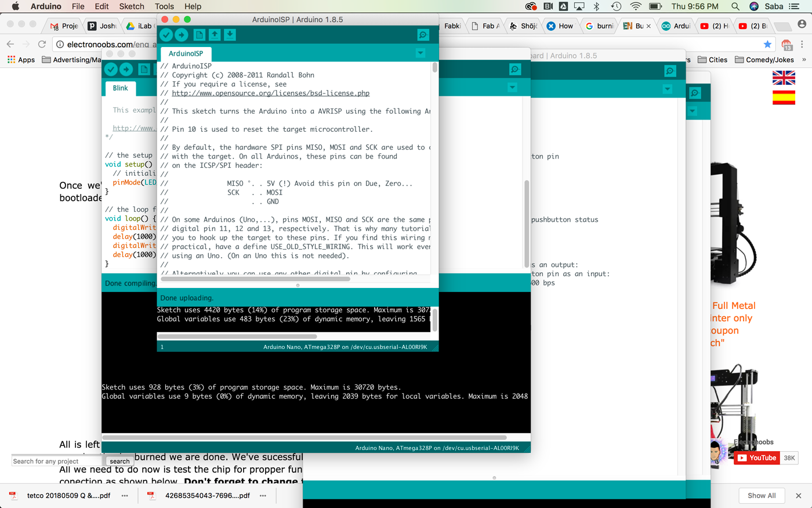Open the Chrome profile avatar icon
The width and height of the screenshot is (812, 508).
coord(802,24)
